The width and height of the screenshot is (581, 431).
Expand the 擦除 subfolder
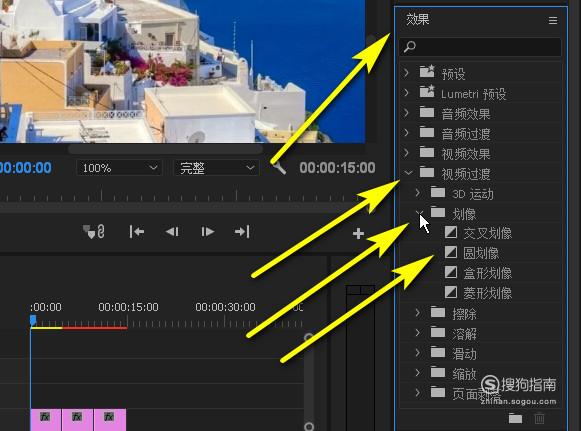pyautogui.click(x=418, y=312)
